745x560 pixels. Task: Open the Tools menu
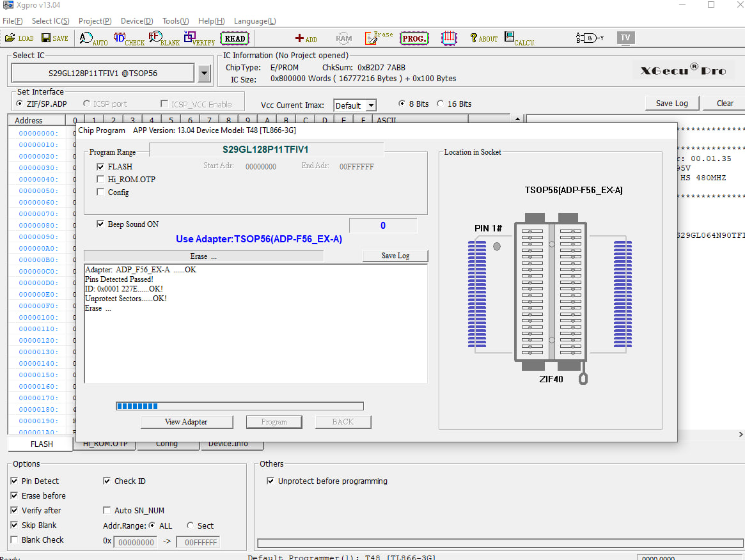point(175,20)
